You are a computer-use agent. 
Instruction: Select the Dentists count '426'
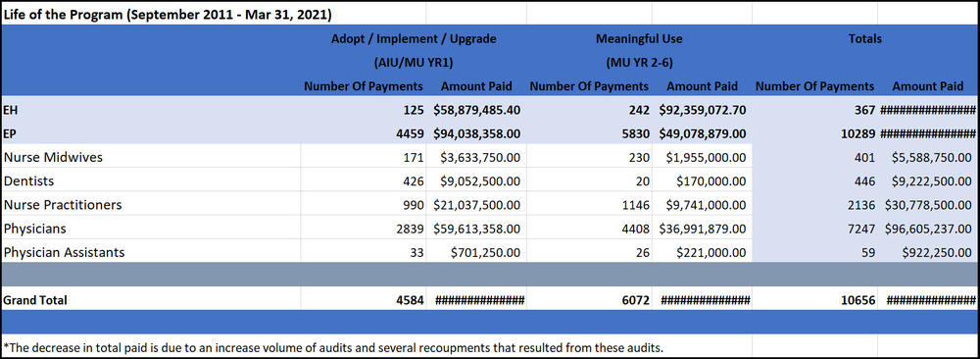414,181
